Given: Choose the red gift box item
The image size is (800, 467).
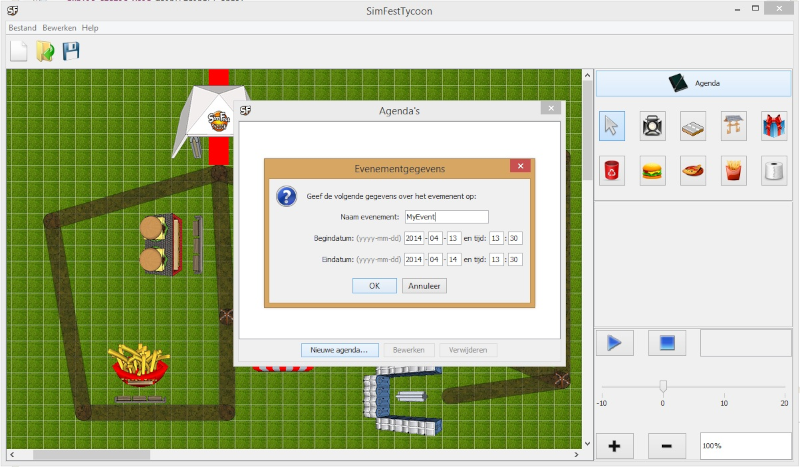Looking at the screenshot, I should 774,125.
